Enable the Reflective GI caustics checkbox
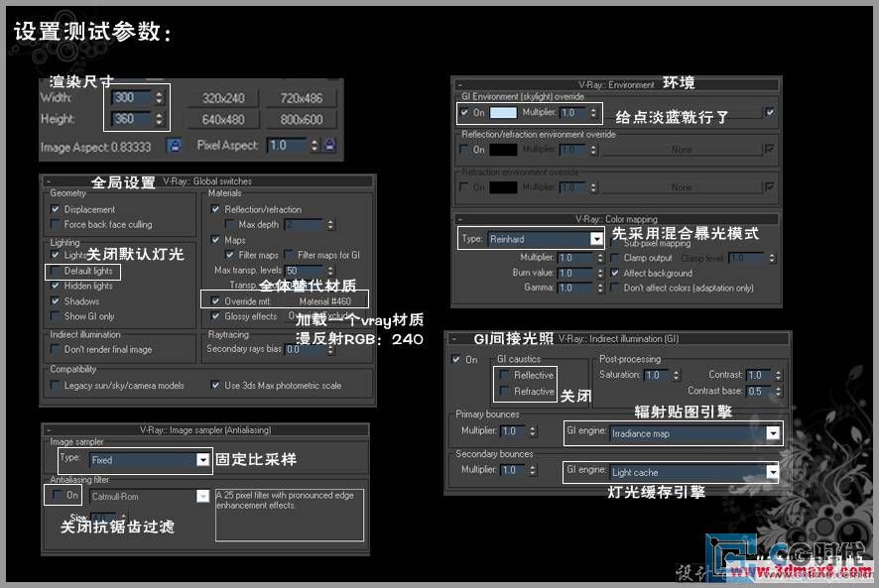 coord(505,375)
